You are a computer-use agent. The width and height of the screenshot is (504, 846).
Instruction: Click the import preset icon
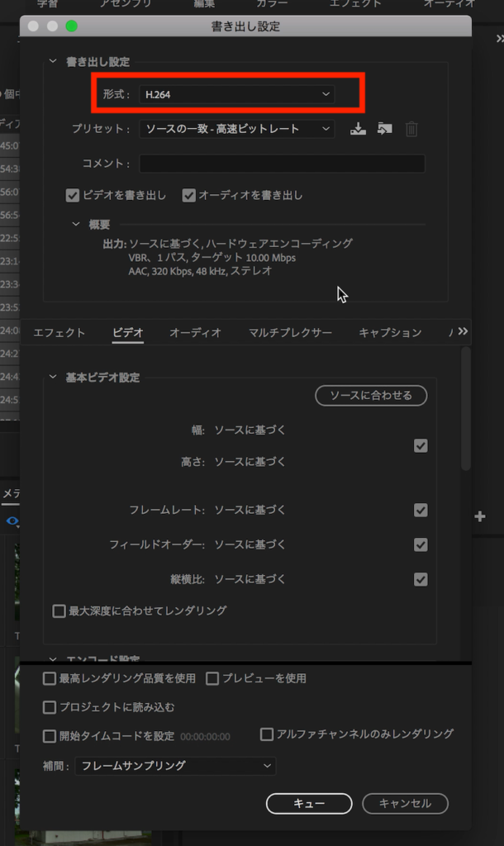384,129
